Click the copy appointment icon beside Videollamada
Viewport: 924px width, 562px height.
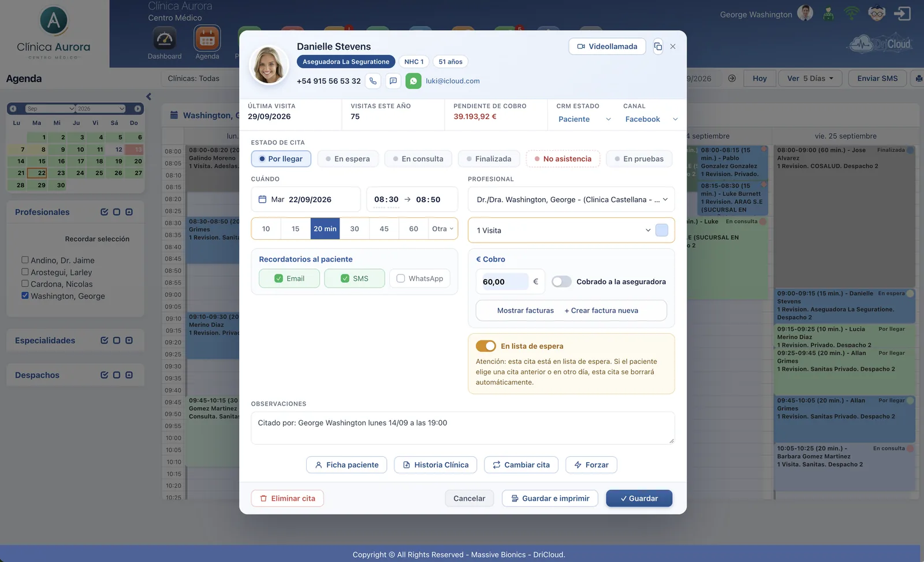click(x=658, y=46)
